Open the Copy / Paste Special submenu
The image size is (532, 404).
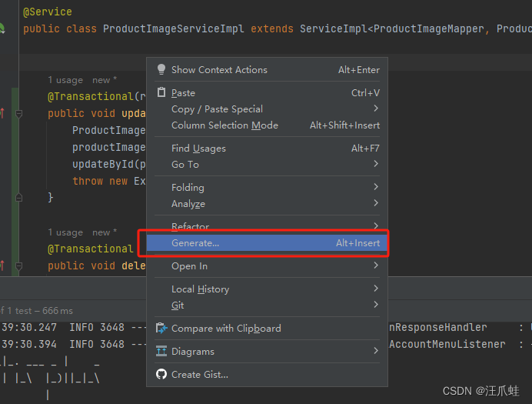click(267, 109)
